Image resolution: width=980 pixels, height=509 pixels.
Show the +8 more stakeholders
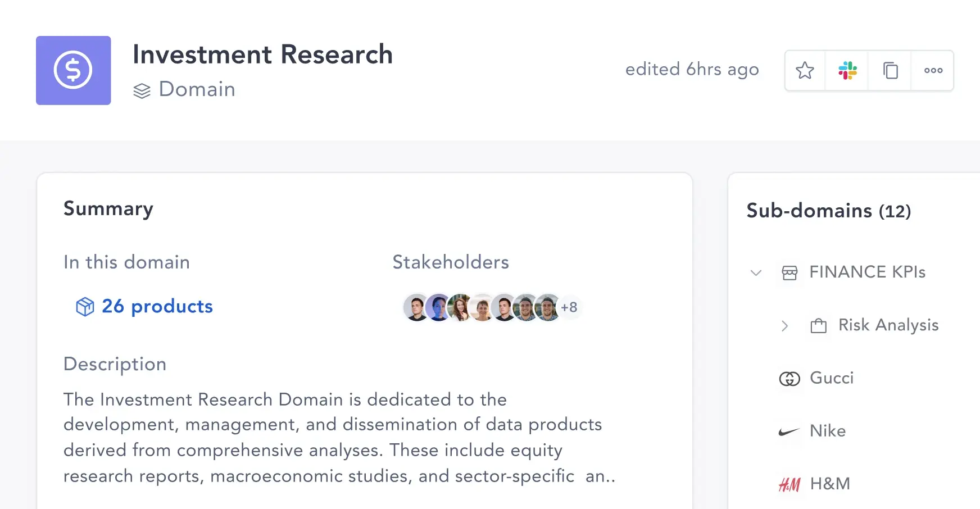(x=569, y=307)
